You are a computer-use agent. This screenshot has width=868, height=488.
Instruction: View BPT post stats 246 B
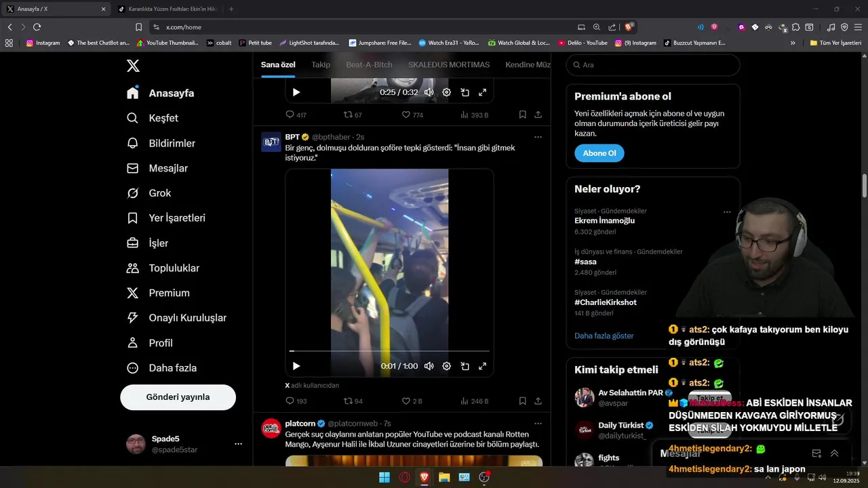(475, 401)
